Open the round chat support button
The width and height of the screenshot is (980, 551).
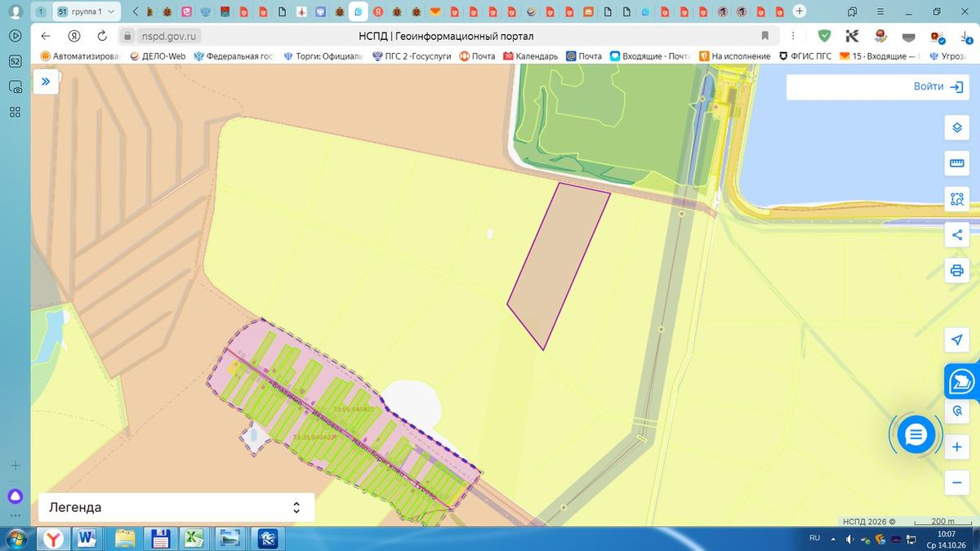[915, 435]
